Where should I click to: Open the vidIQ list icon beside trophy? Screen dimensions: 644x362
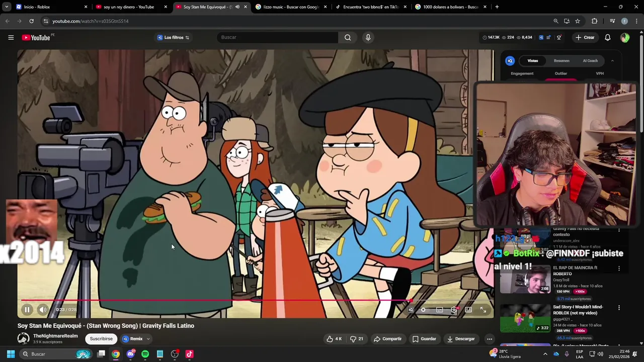[548, 37]
